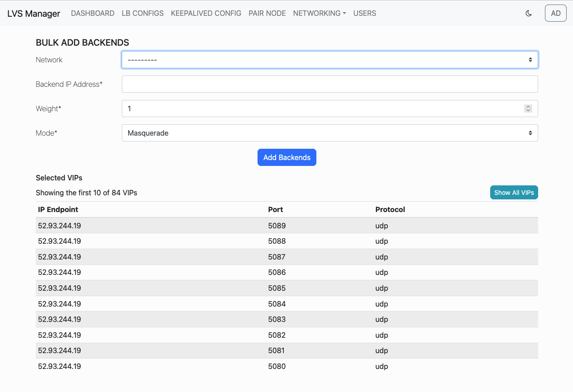Viewport: 573px width, 392px height.
Task: Open the Mode dropdown showing Masquerade
Action: pyautogui.click(x=329, y=133)
